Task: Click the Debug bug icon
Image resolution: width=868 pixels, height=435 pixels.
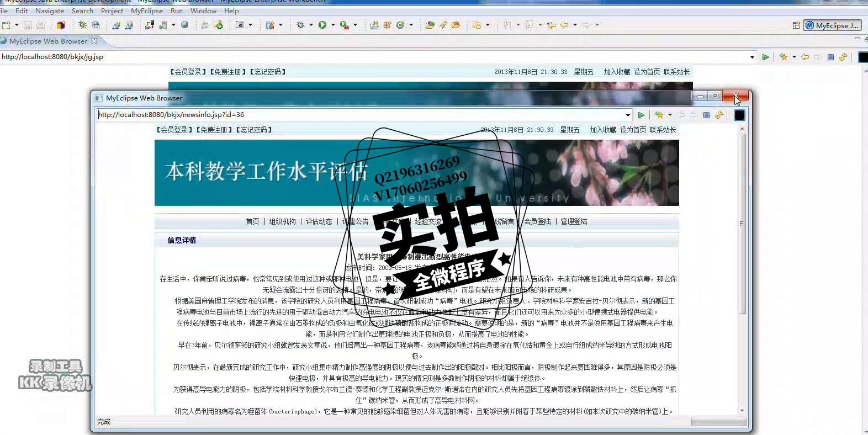Action: tap(82, 25)
